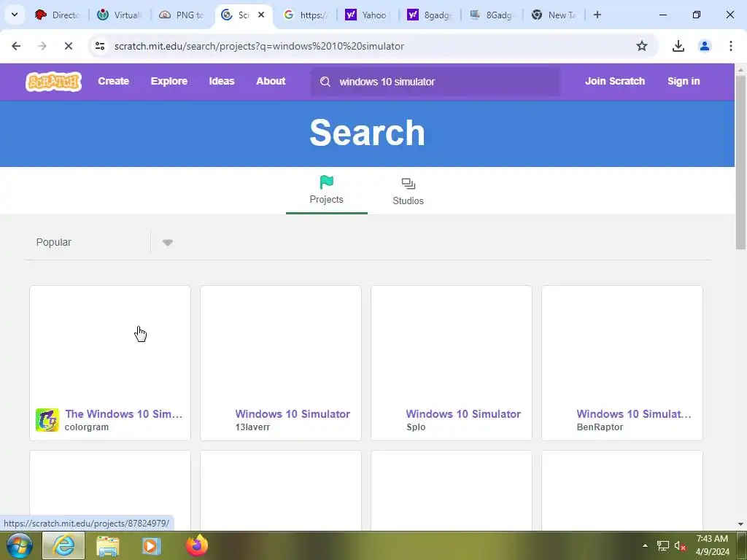Click Sign in on Scratch

tap(683, 81)
